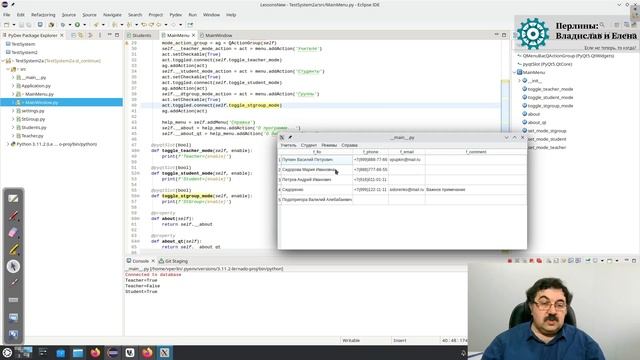Viewport: 640px width, 360px height.
Task: Open Учитель menu in __main__.py window
Action: 289,145
